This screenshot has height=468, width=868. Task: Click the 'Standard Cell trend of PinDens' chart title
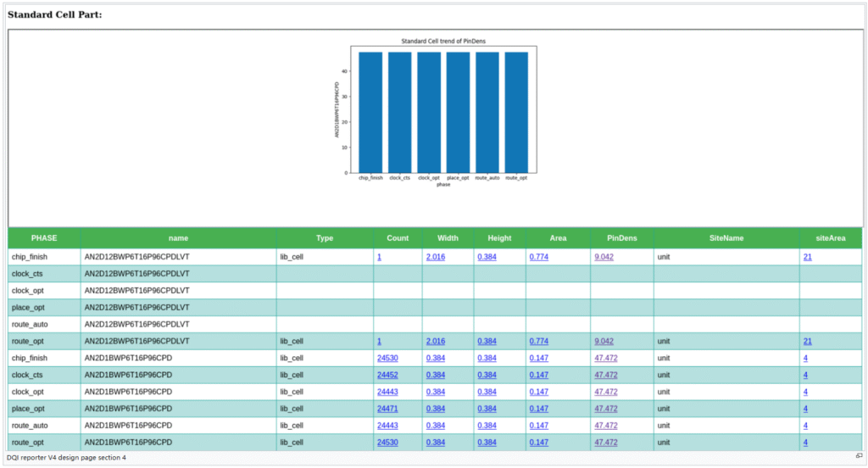click(x=443, y=41)
